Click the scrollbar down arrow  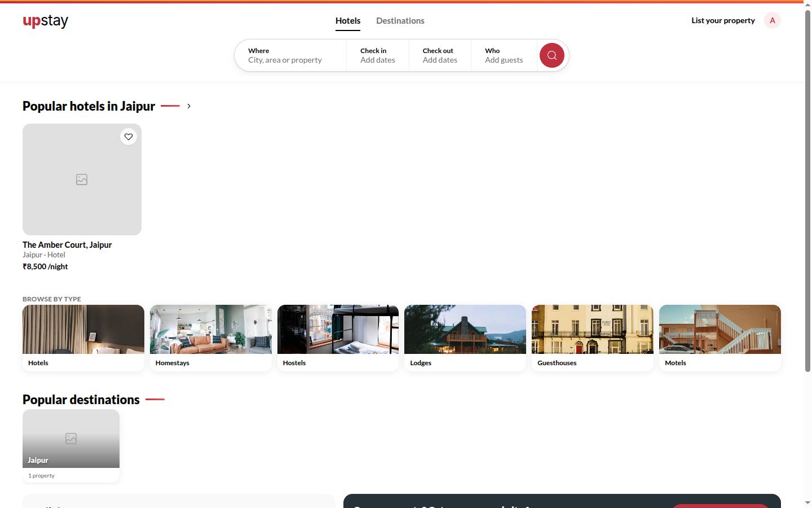[x=807, y=502]
